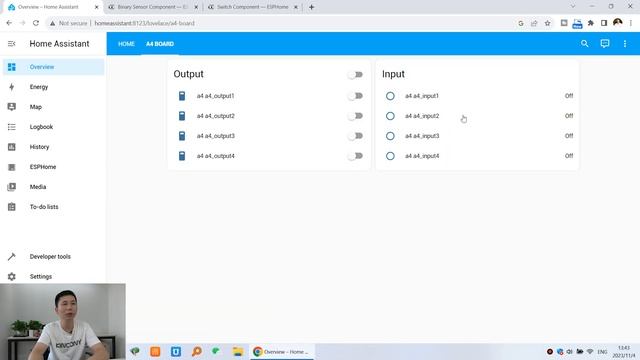This screenshot has width=640, height=360.
Task: Click the a4_input2 Off state
Action: [x=569, y=116]
